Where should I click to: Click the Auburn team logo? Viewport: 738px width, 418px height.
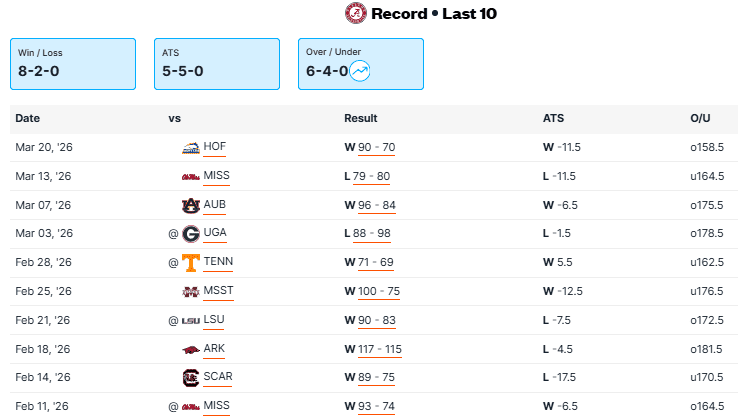(x=190, y=206)
